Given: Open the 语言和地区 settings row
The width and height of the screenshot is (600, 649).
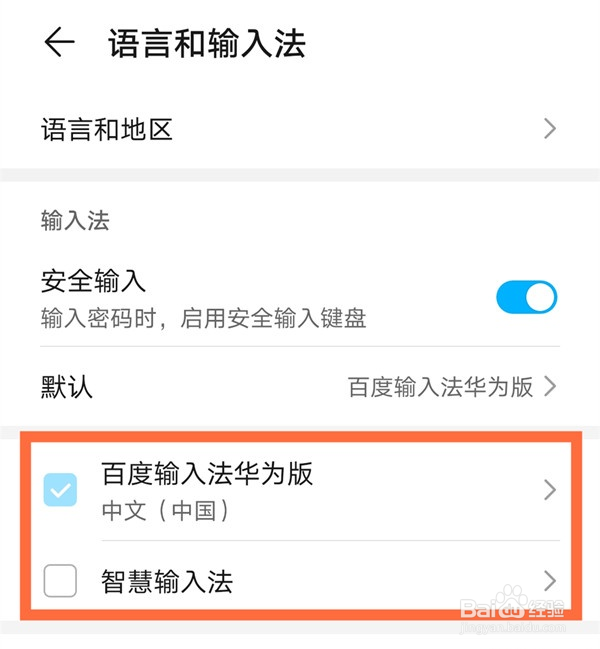Looking at the screenshot, I should pyautogui.click(x=300, y=129).
